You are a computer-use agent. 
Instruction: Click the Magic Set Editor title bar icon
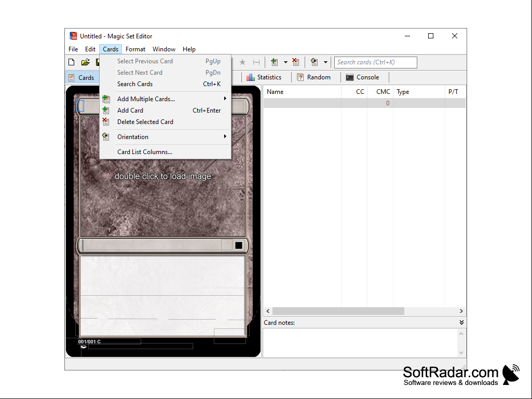[x=73, y=36]
